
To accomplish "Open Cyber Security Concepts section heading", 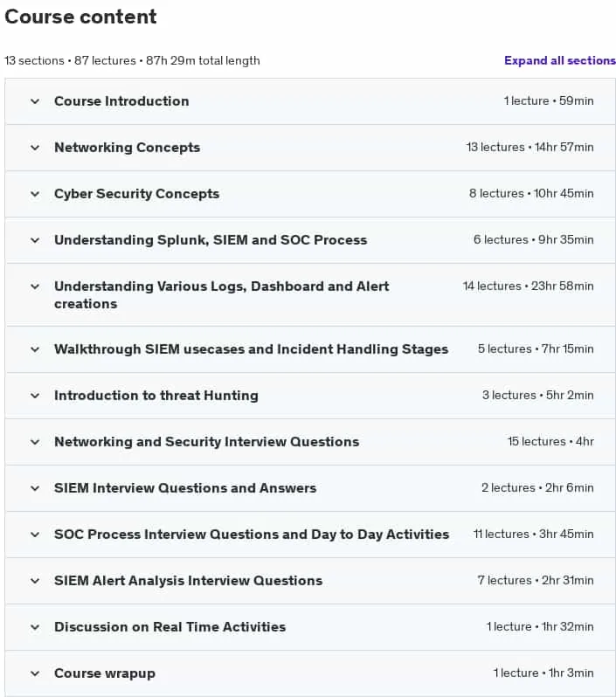I will tap(137, 194).
